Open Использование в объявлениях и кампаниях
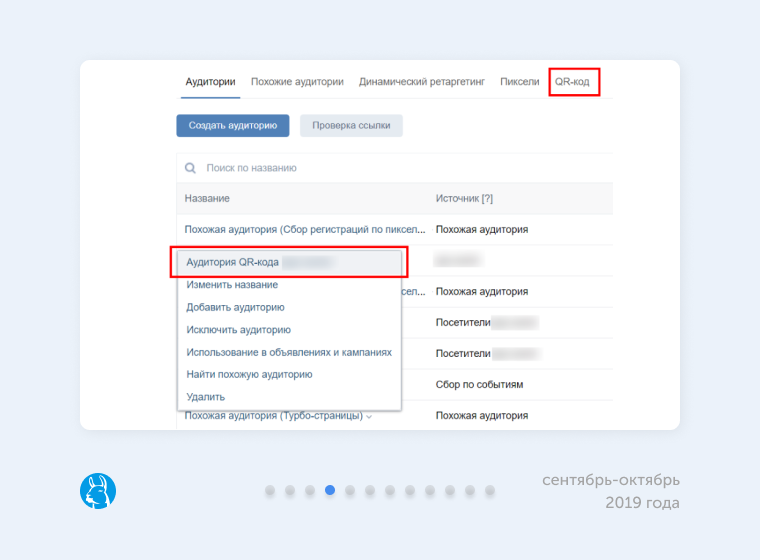The image size is (760, 560). click(289, 352)
